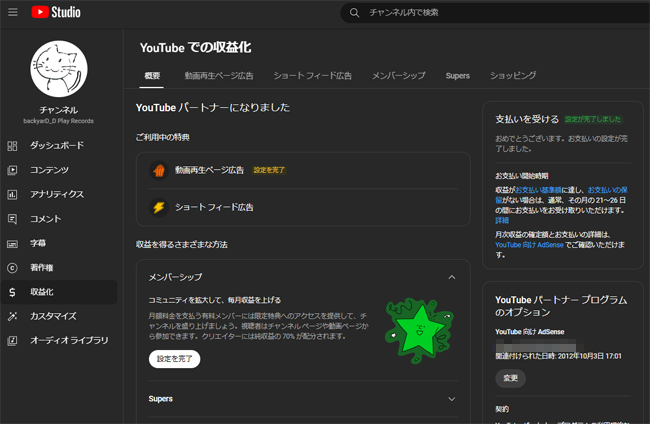
Task: Click the ダッシュボード grid icon
Action: click(12, 145)
